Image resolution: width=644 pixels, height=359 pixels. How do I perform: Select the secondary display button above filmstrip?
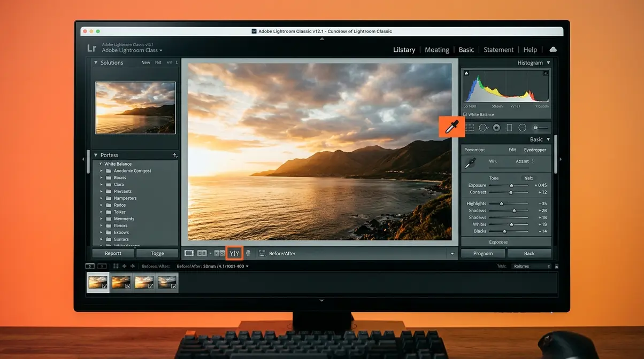(x=102, y=266)
